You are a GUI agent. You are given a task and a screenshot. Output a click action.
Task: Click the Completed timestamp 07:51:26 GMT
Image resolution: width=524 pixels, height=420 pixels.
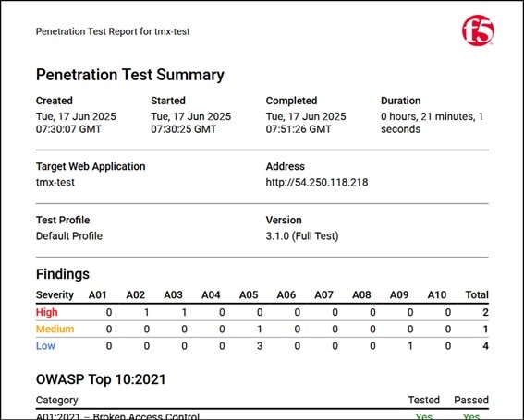pos(299,129)
